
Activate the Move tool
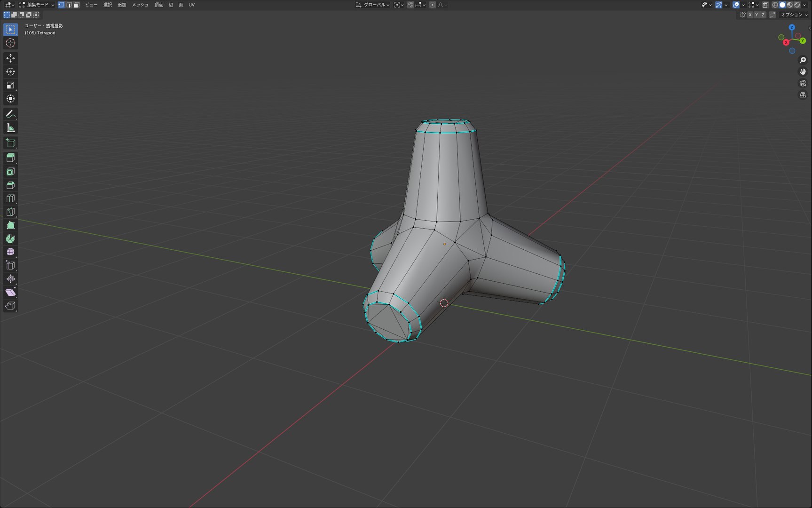pos(10,58)
